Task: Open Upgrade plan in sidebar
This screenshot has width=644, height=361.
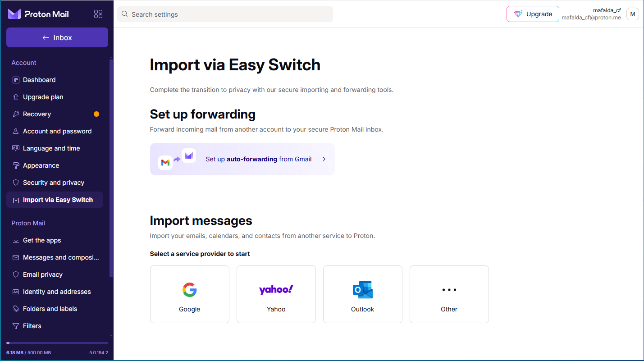Action: click(55, 97)
